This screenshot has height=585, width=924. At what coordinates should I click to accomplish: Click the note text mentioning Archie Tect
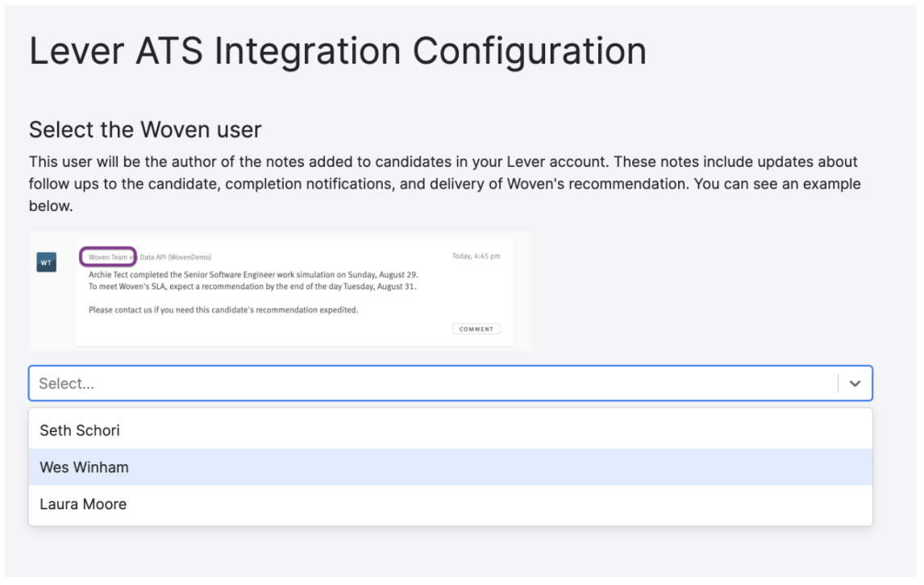click(252, 273)
